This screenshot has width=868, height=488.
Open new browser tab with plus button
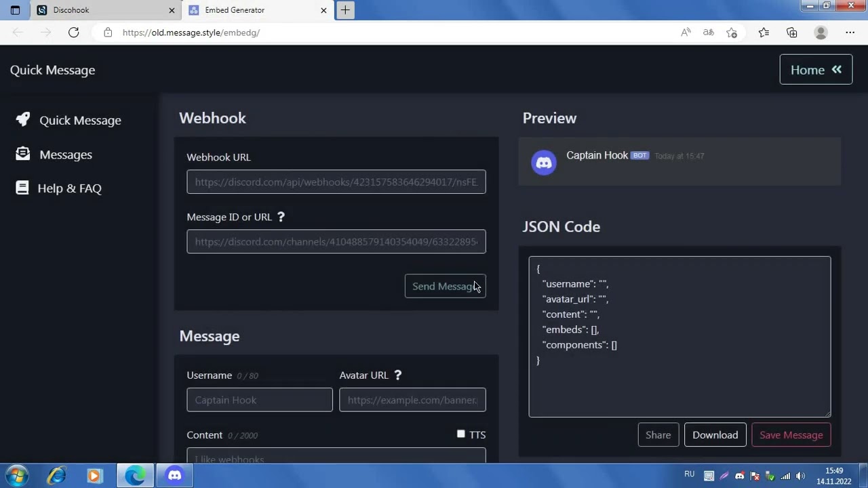click(x=345, y=10)
